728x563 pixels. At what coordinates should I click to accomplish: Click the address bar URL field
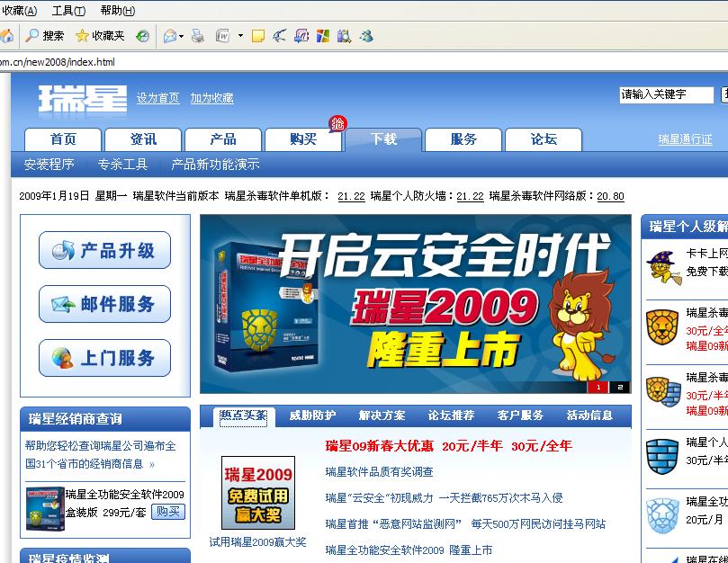(364, 62)
